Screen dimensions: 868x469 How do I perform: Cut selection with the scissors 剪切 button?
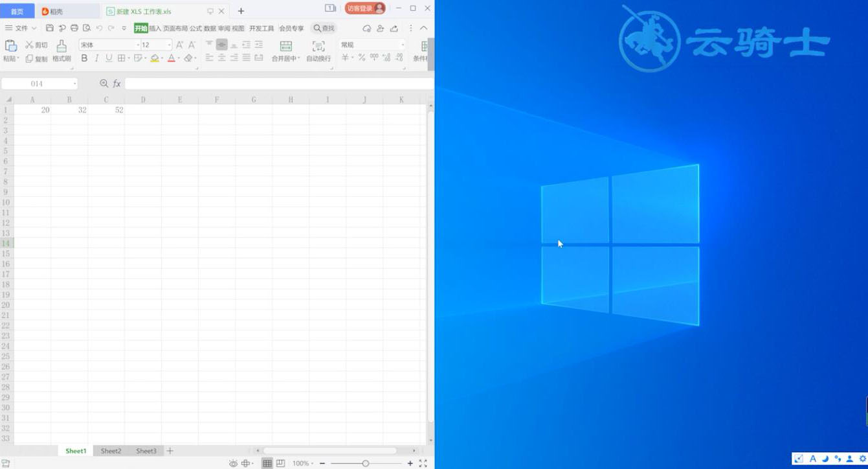tap(36, 45)
